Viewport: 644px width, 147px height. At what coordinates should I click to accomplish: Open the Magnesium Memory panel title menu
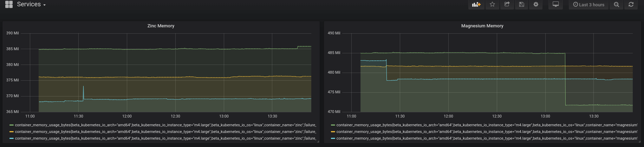pos(482,26)
